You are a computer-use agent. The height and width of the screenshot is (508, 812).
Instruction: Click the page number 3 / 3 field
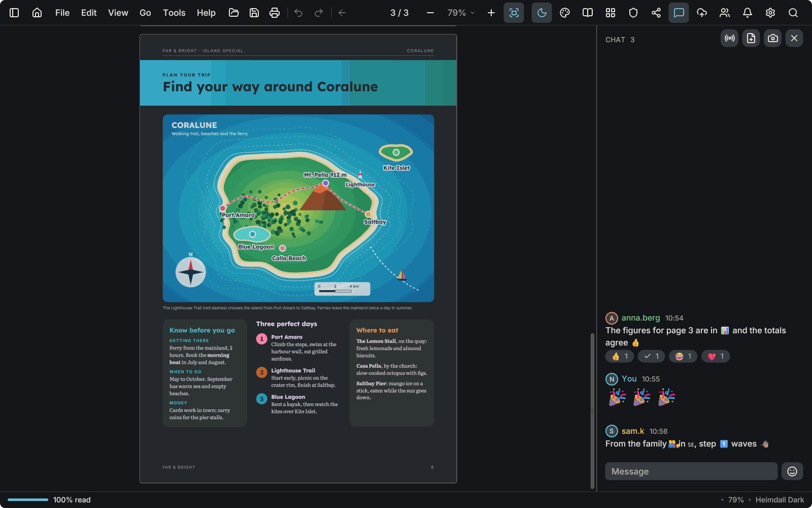click(399, 13)
